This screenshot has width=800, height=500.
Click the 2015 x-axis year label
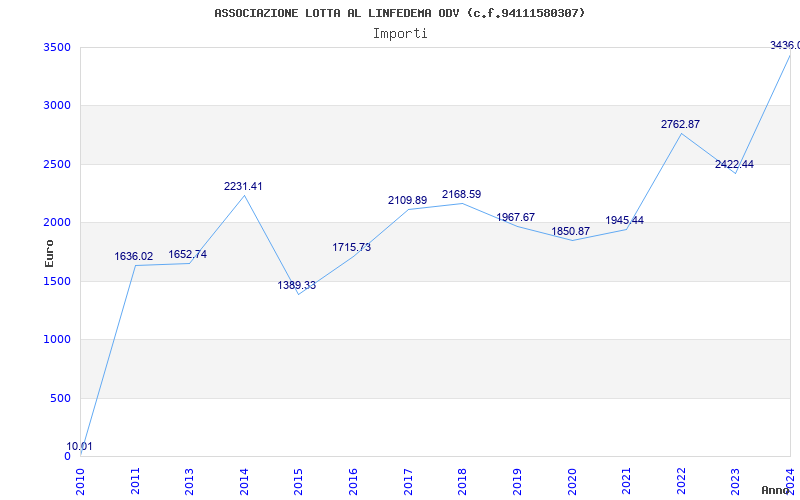299,481
